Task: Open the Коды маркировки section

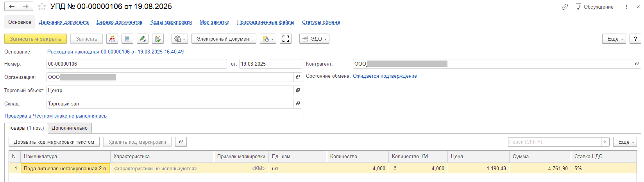Action: click(171, 22)
